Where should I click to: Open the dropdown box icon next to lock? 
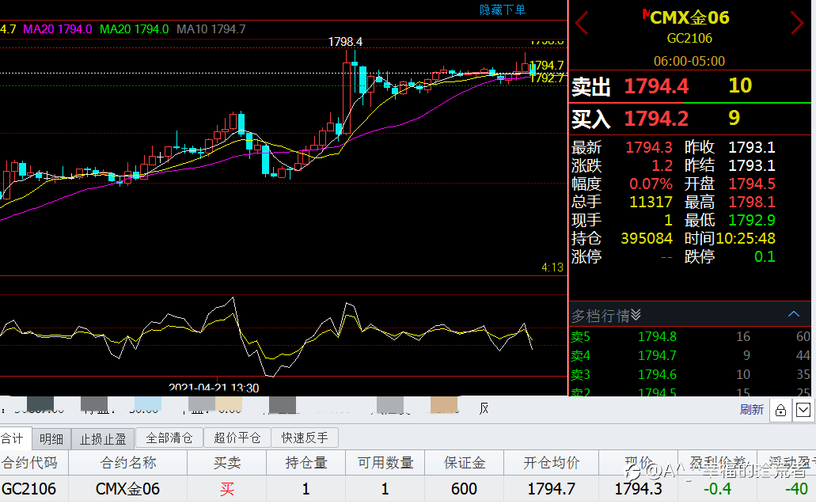tap(803, 411)
